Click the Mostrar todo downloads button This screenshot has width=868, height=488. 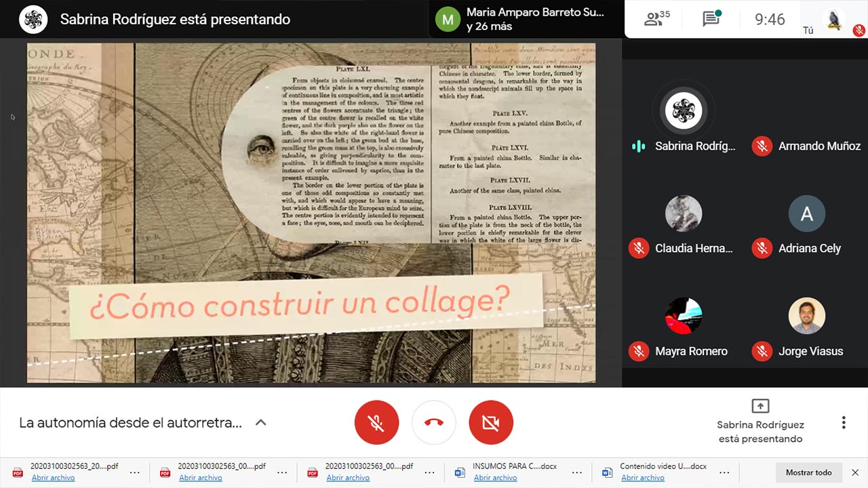[x=808, y=472]
